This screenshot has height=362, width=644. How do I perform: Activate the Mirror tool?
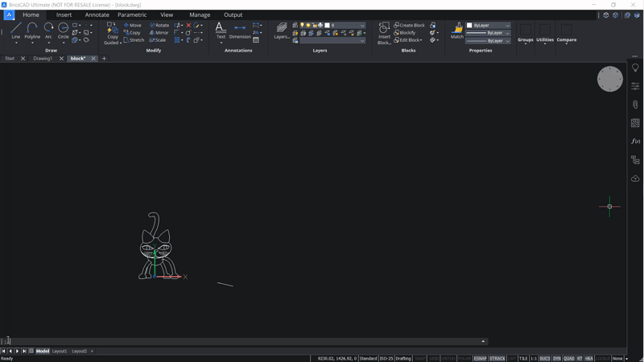(159, 32)
